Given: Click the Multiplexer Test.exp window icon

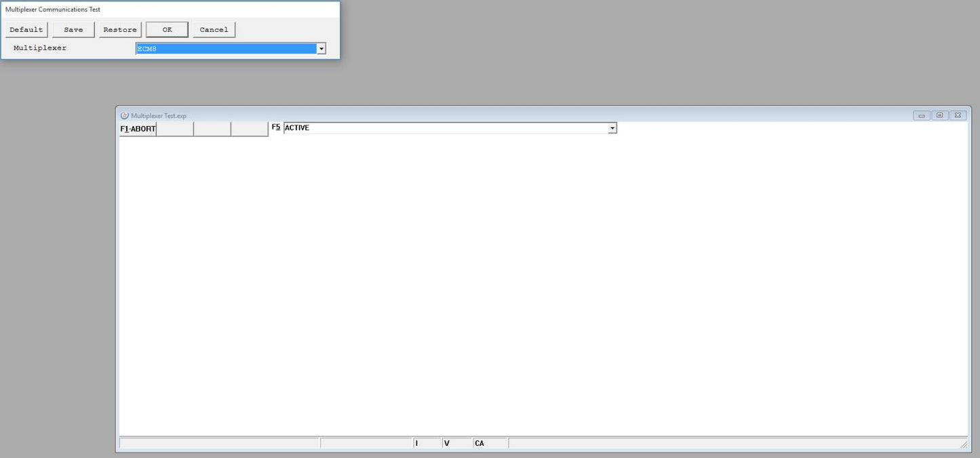Looking at the screenshot, I should 125,116.
